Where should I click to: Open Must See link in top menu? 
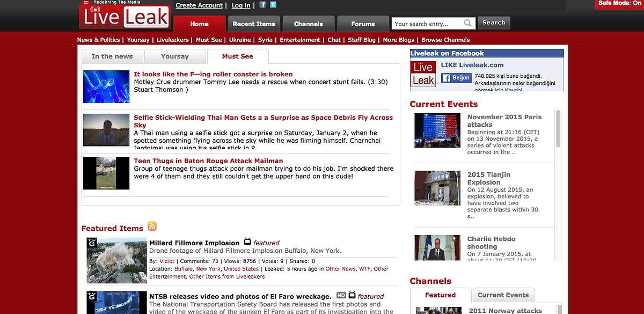pyautogui.click(x=209, y=40)
